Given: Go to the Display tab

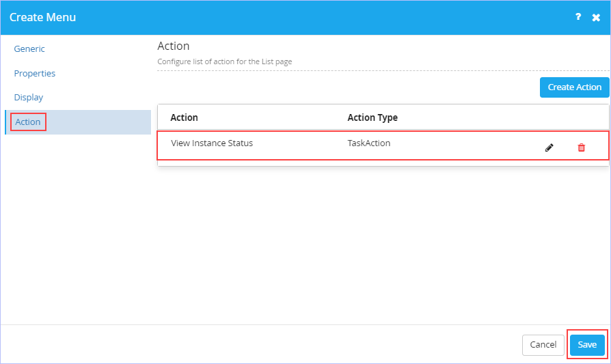Looking at the screenshot, I should click(x=29, y=98).
